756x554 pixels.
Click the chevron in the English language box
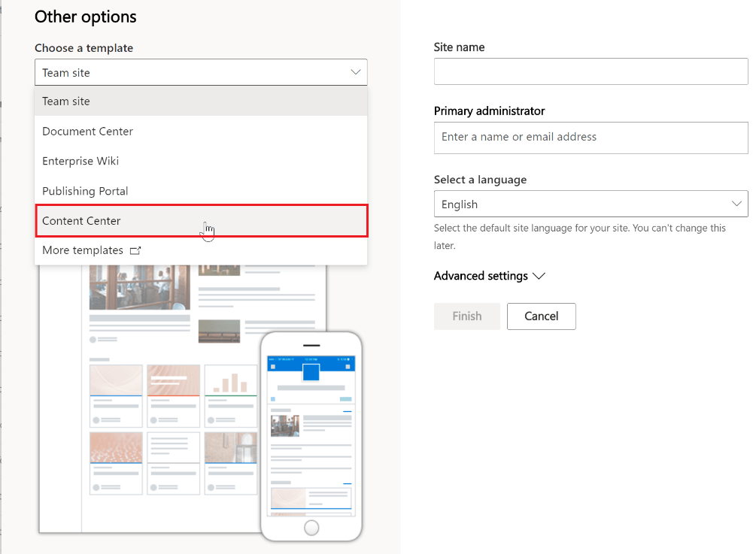(x=736, y=204)
